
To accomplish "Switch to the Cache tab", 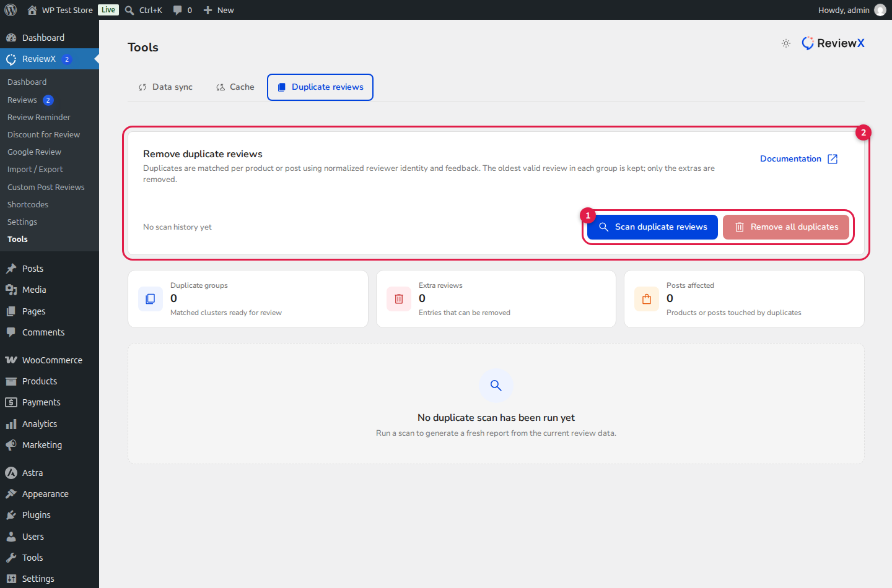I will tap(235, 87).
